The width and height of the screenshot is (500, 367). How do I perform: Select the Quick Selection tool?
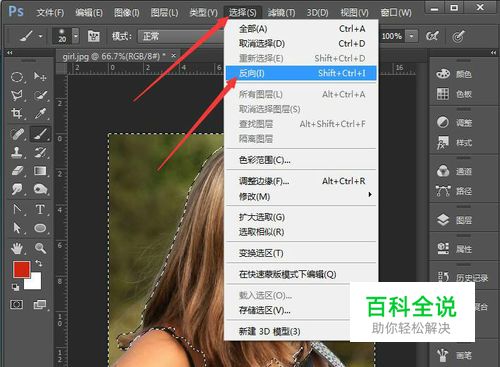click(x=40, y=96)
